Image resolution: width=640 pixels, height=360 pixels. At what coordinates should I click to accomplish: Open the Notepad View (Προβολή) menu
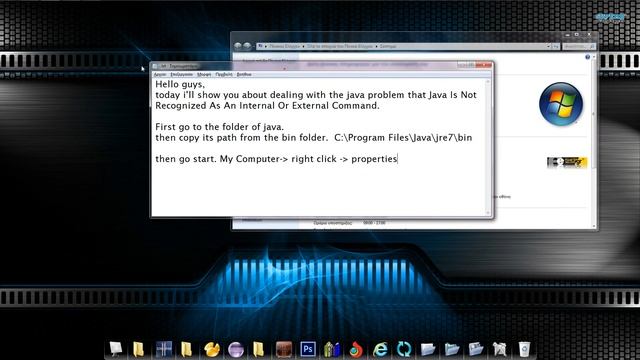224,75
